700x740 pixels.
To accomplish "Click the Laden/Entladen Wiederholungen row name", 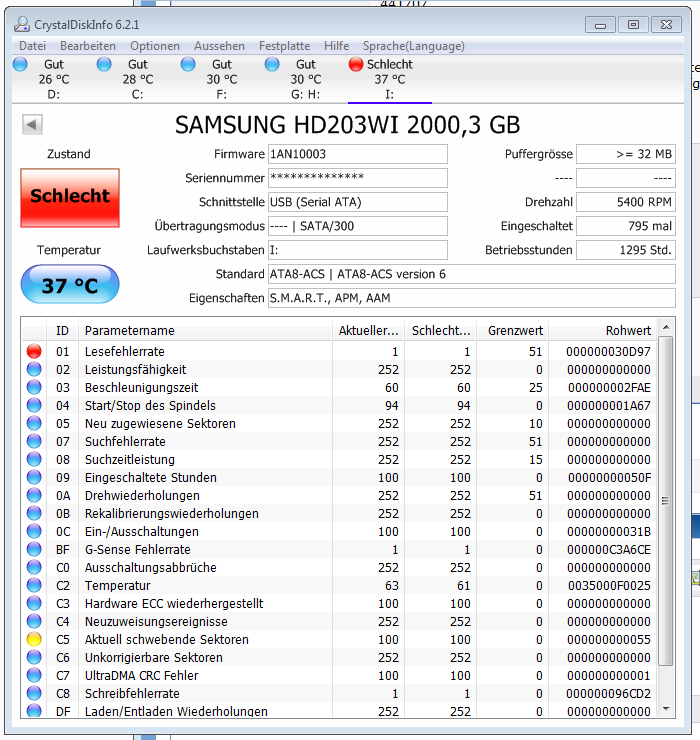I will (176, 711).
